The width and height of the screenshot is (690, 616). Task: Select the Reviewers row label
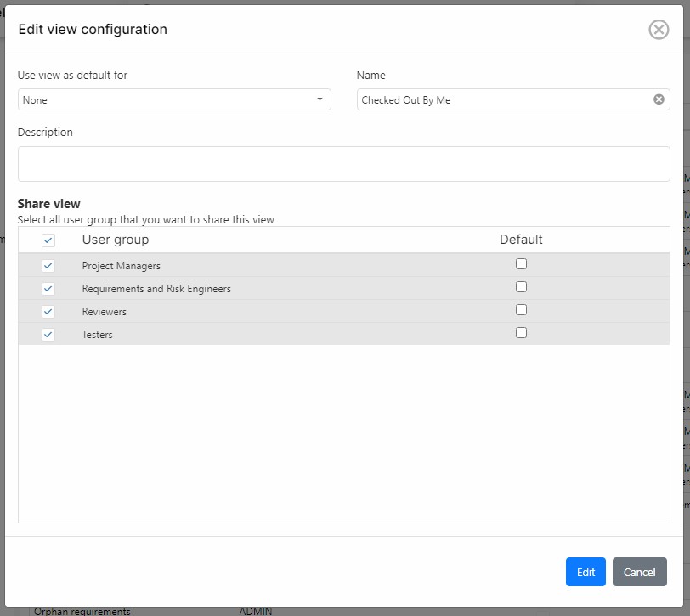105,312
